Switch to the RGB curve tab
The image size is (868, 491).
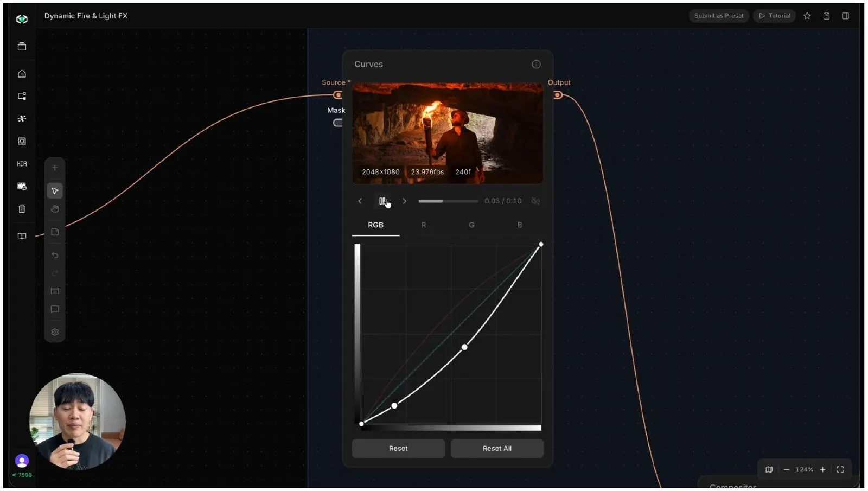[375, 225]
